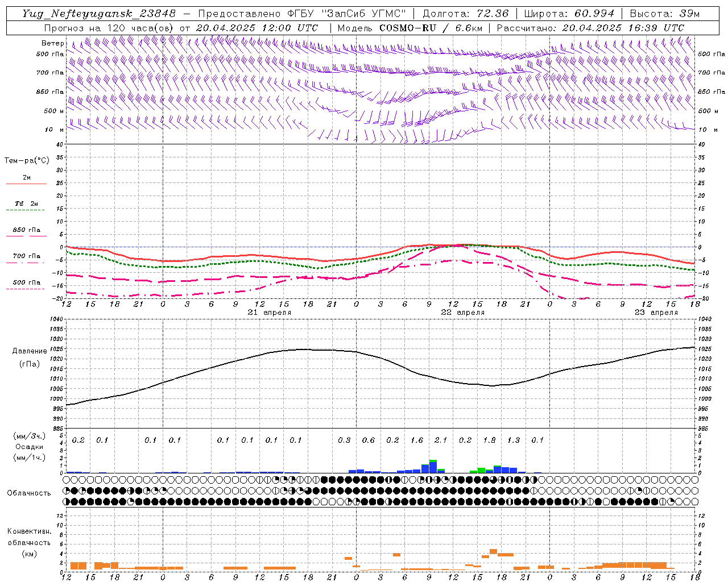Click the '850 гПа' temperature legend entry
This screenshot has height=582, width=728.
[26, 230]
